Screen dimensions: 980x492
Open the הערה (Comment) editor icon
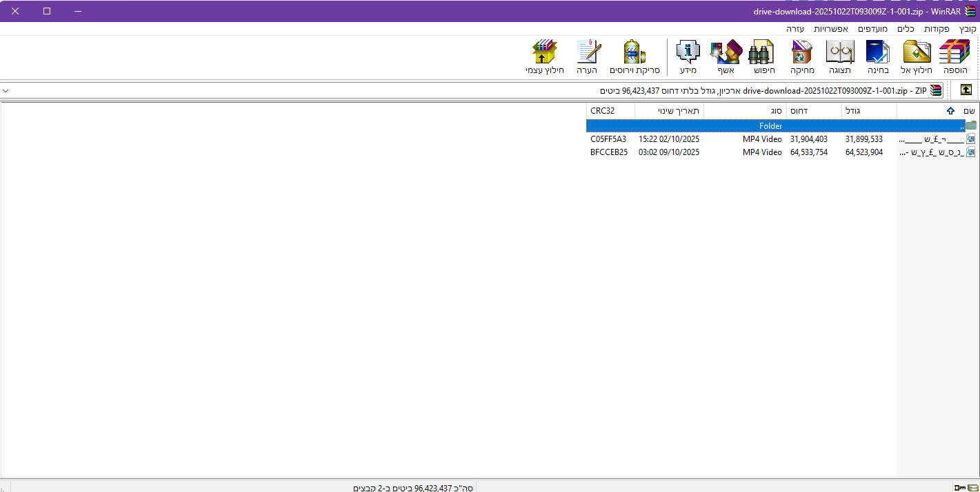[x=588, y=57]
